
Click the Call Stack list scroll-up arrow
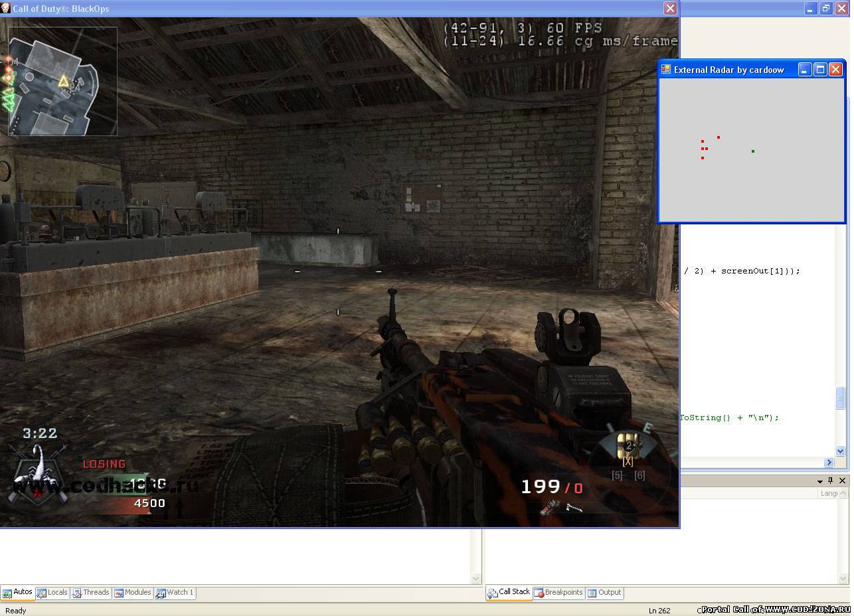844,493
